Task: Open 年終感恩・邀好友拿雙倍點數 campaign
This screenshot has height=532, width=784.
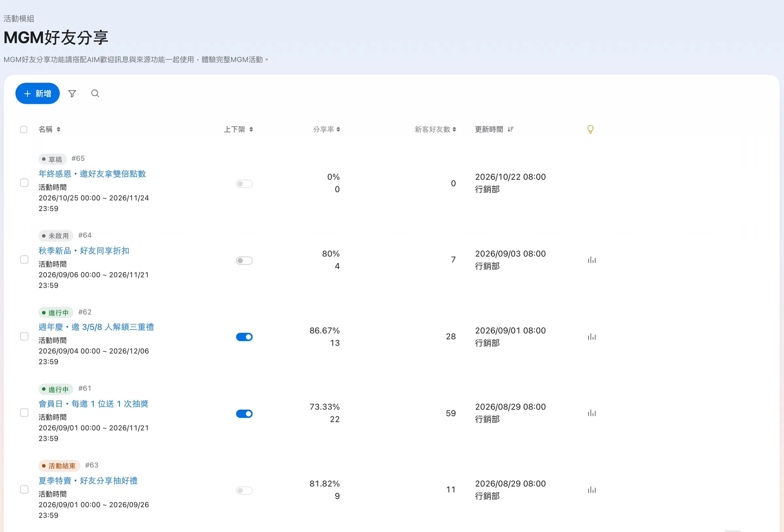Action: click(x=92, y=174)
